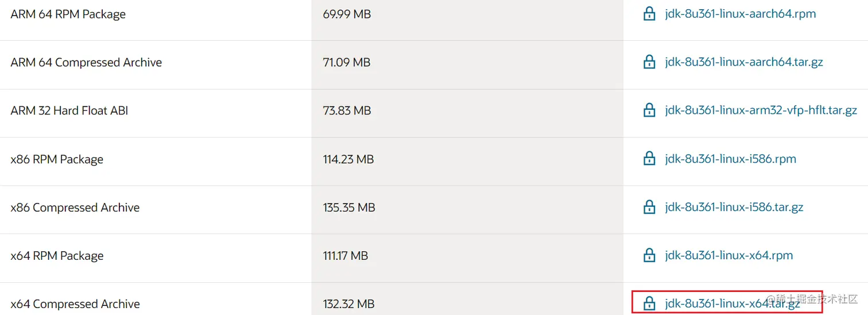Image resolution: width=868 pixels, height=315 pixels.
Task: Click lock icon beside jdk-8u361-linux-i586.tar.gz
Action: pos(649,207)
